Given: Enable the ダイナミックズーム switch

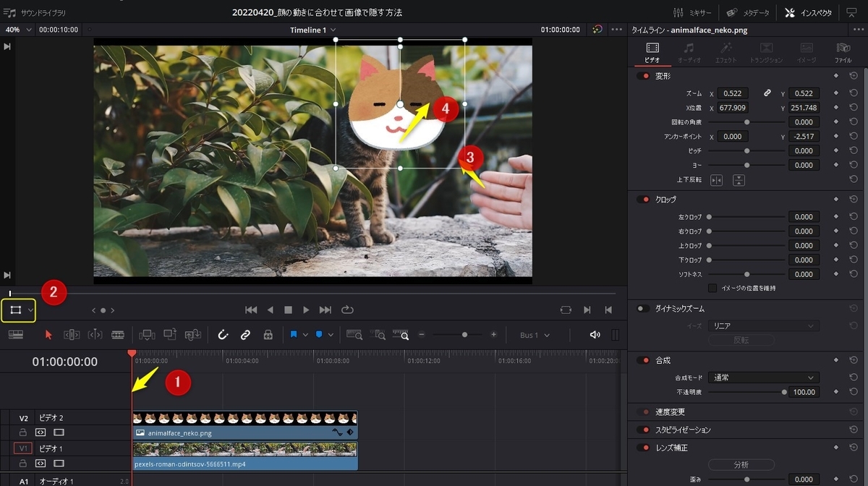Looking at the screenshot, I should [642, 309].
